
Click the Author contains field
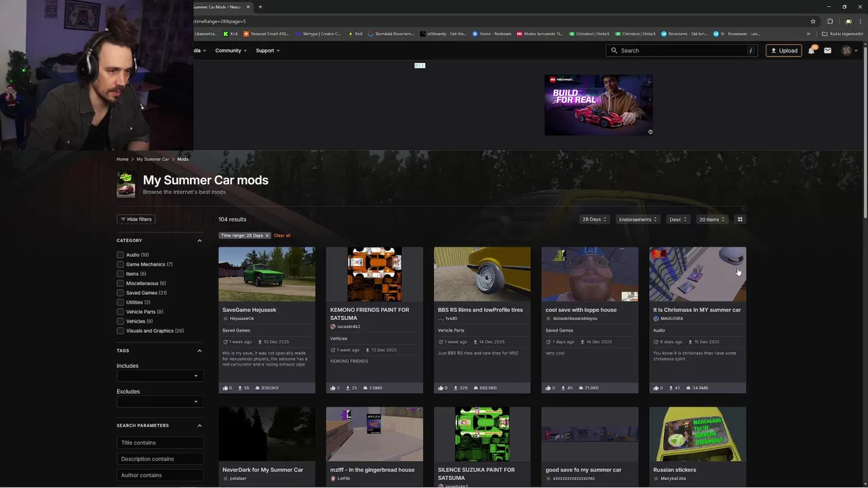tap(160, 475)
